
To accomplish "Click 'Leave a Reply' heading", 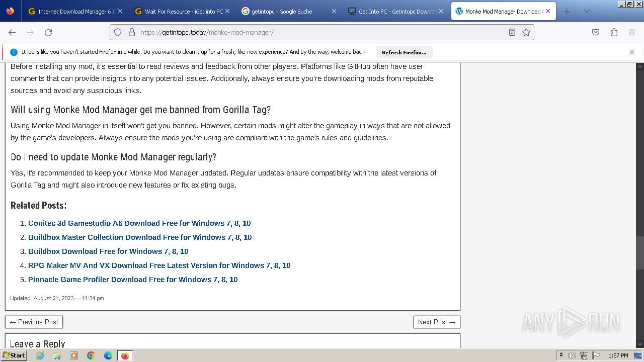I will [38, 344].
